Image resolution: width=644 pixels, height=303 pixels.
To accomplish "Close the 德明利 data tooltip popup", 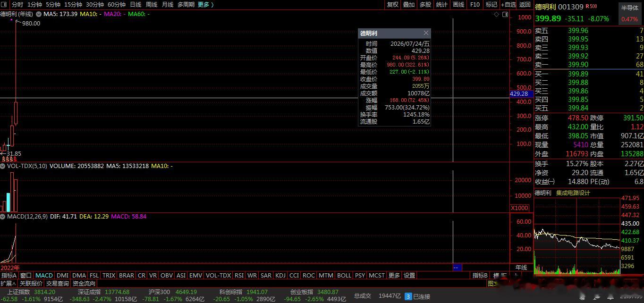I will (426, 33).
